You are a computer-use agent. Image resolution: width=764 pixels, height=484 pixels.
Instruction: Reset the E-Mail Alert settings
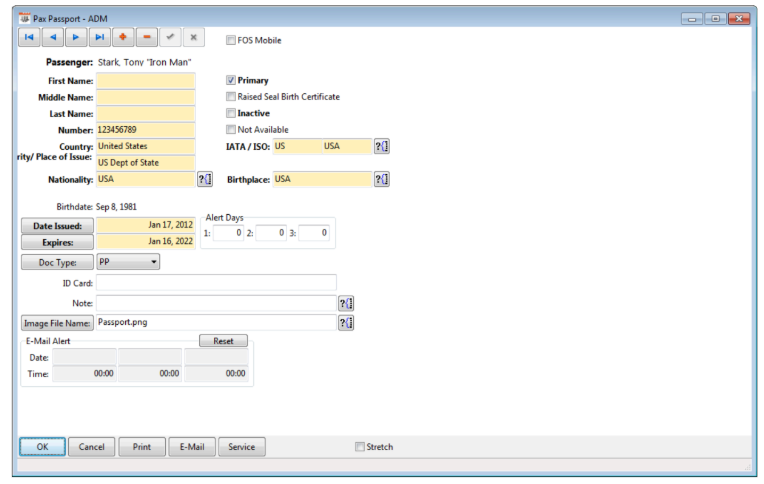tap(223, 341)
